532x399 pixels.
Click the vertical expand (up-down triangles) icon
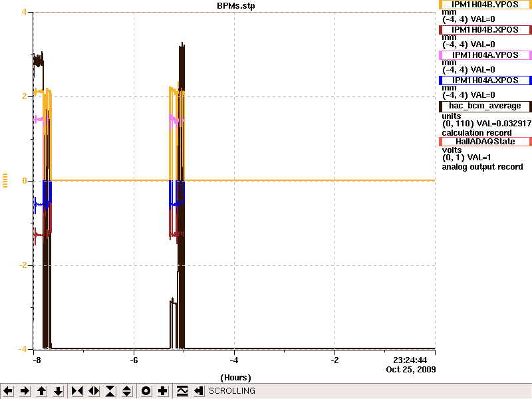click(127, 391)
